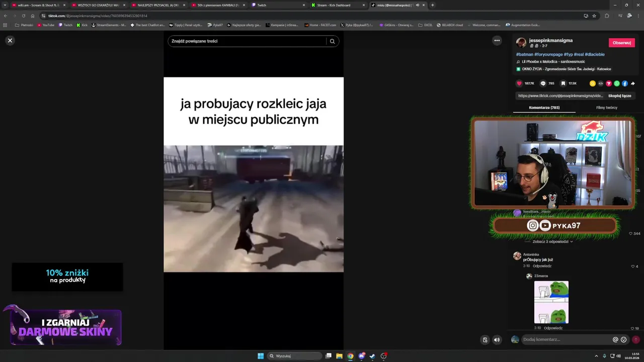Open the Kick bookmark
This screenshot has width=644, height=362.
[x=82, y=25]
